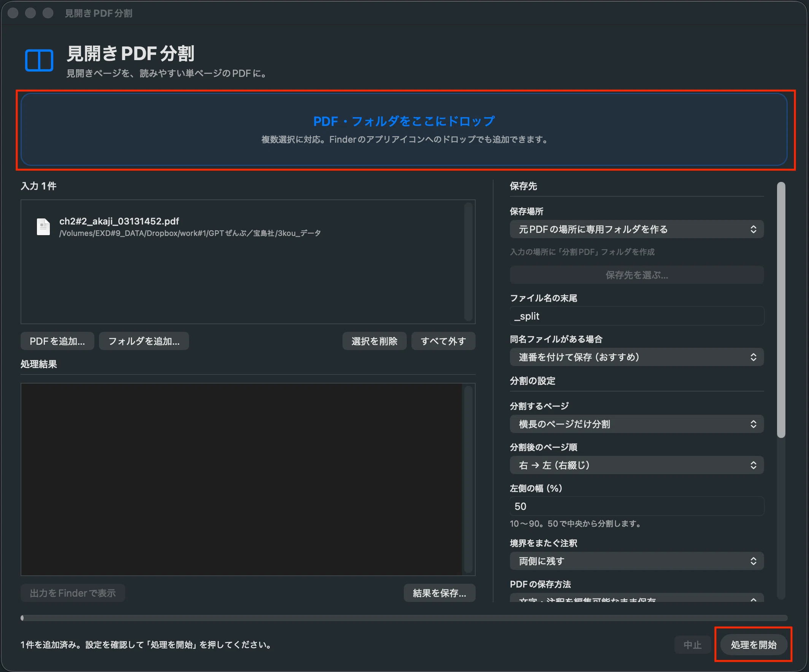Viewport: 809px width, 672px height.
Task: Open the PDFの保存方法 dropdown
Action: (636, 599)
